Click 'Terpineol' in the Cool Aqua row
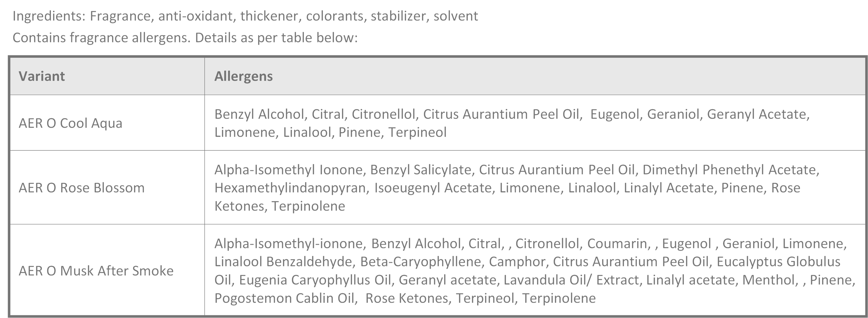Screen dimensions: 868x318 [x=417, y=132]
